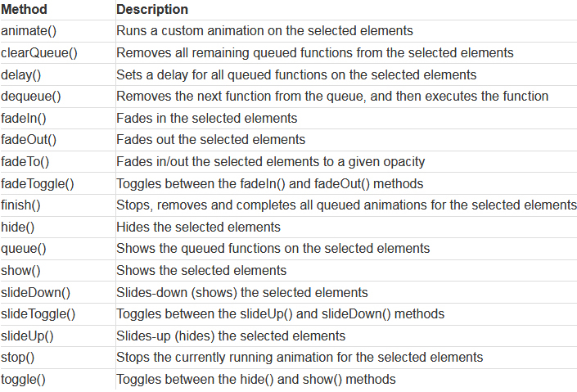Open the slideUp() method entry
The width and height of the screenshot is (577, 392).
click(27, 336)
